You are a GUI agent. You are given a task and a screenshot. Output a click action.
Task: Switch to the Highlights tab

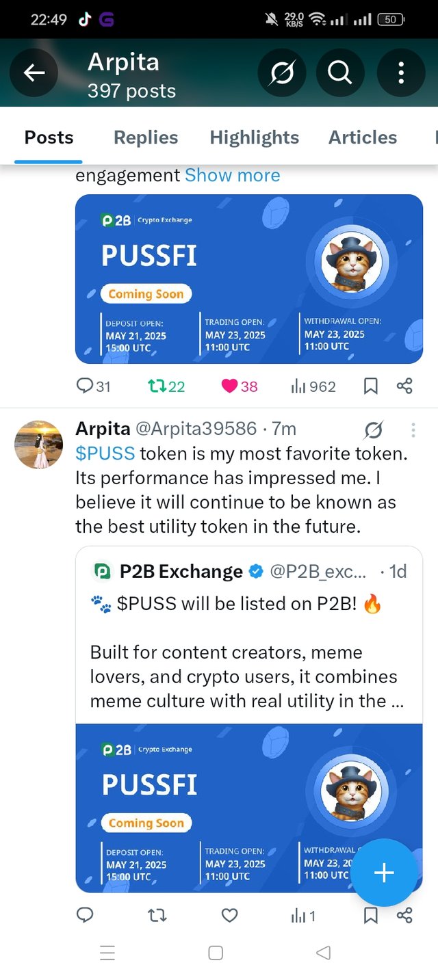[x=255, y=137]
